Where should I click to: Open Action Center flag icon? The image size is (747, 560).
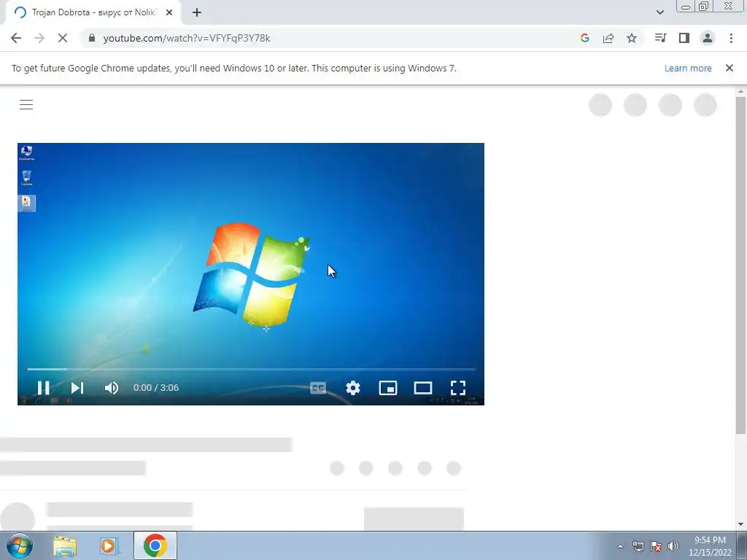(656, 546)
